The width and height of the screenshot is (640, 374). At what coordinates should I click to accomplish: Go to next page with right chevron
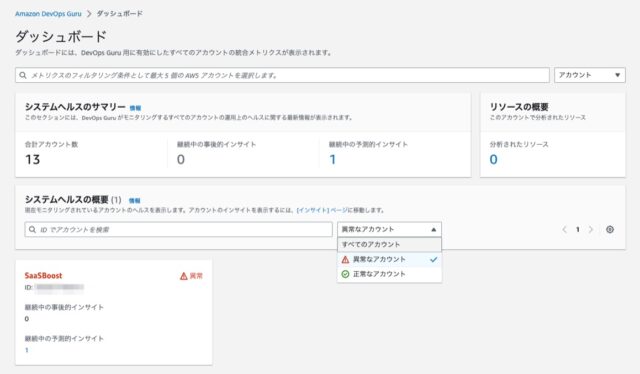pos(591,229)
